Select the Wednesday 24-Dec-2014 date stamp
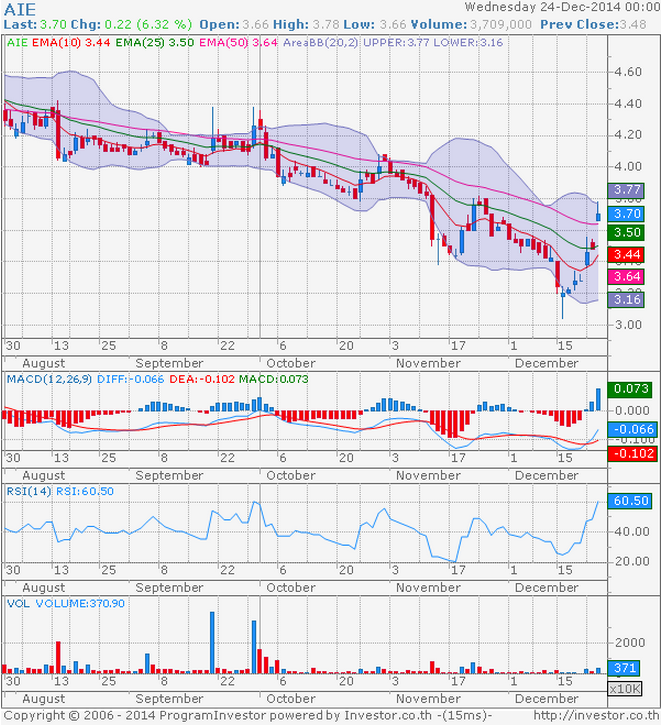663x725 pixels. (562, 7)
